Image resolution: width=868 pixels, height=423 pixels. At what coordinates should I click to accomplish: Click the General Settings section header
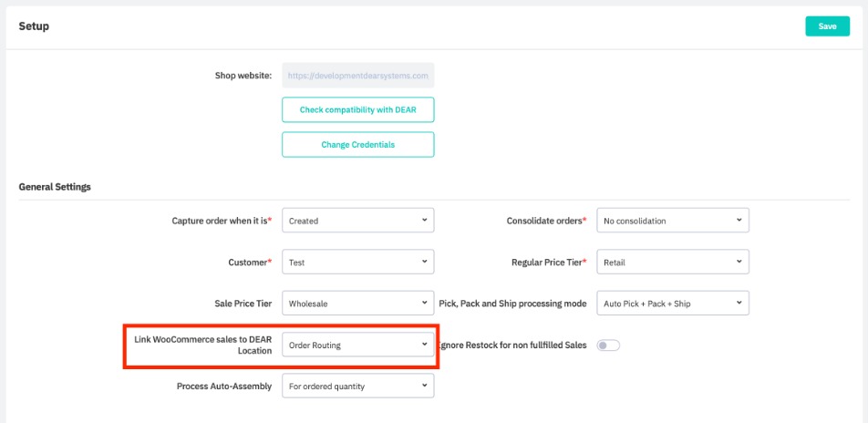point(55,187)
